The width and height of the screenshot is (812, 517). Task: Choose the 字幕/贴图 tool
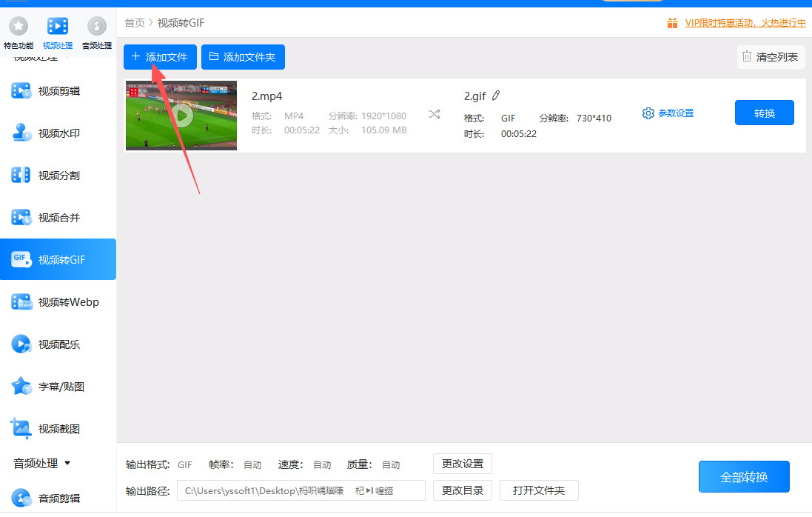pos(58,387)
